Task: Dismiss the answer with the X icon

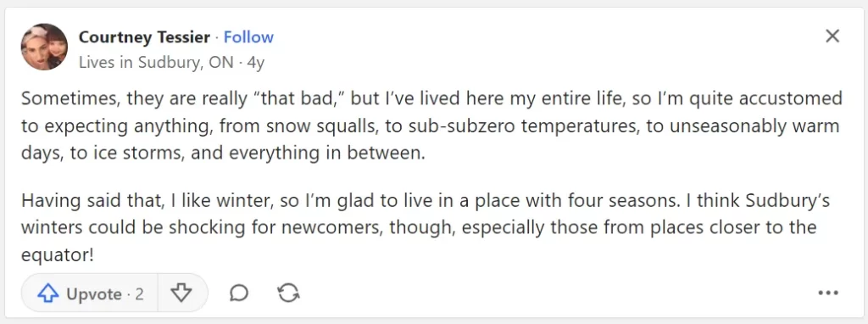Action: coord(832,36)
